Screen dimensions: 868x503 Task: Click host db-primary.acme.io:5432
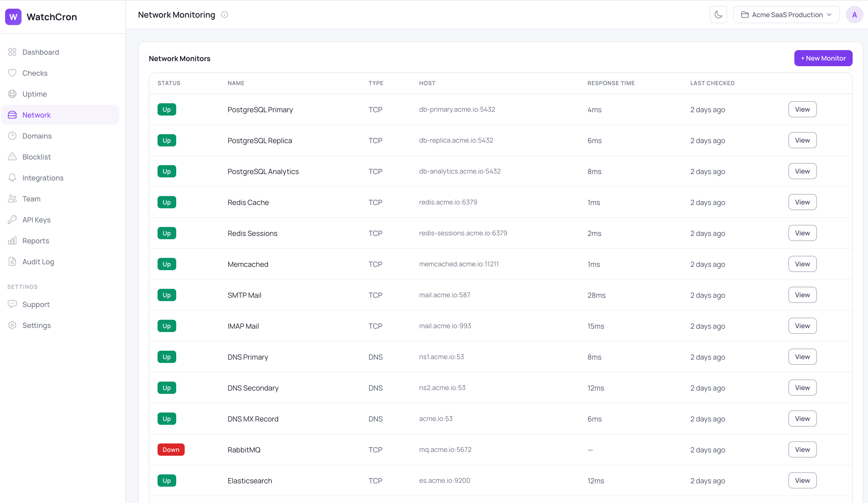(457, 109)
